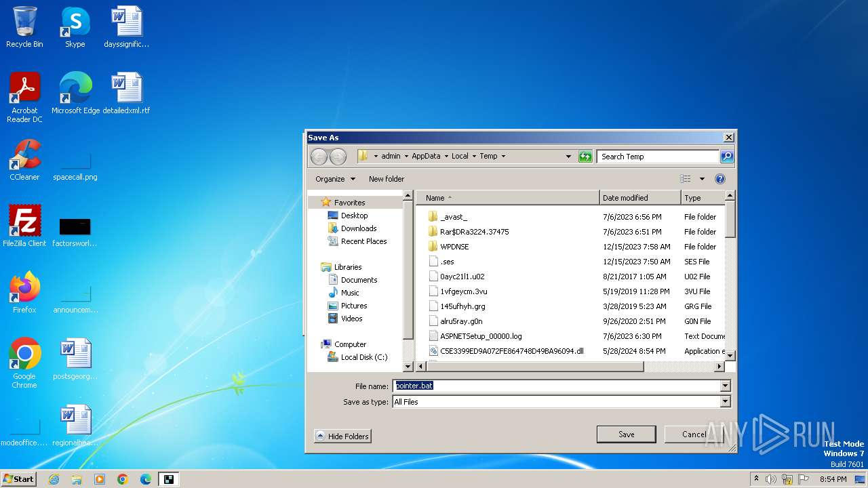
Task: Click the New folder button
Action: click(x=387, y=179)
